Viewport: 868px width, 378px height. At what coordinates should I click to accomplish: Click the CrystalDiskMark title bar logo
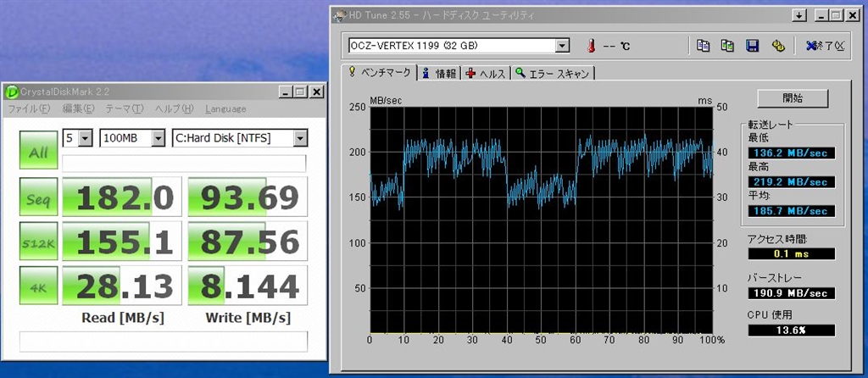11,92
